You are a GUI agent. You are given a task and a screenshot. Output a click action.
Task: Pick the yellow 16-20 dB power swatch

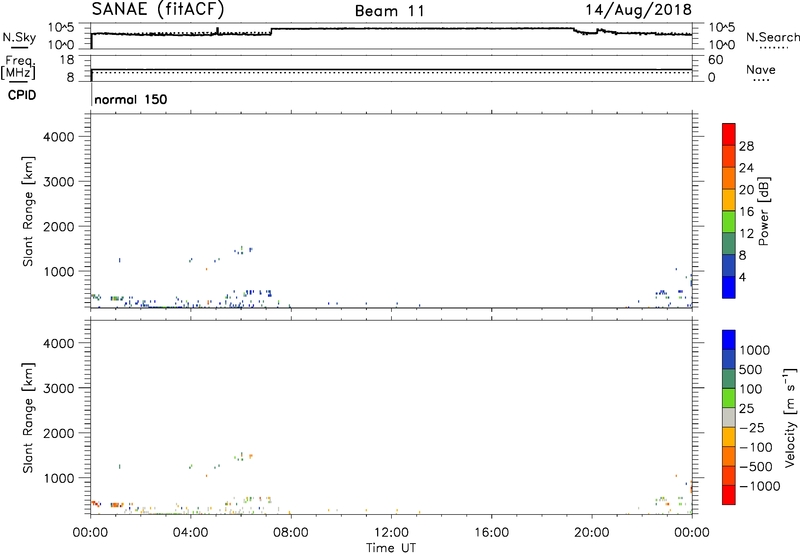[x=729, y=199]
